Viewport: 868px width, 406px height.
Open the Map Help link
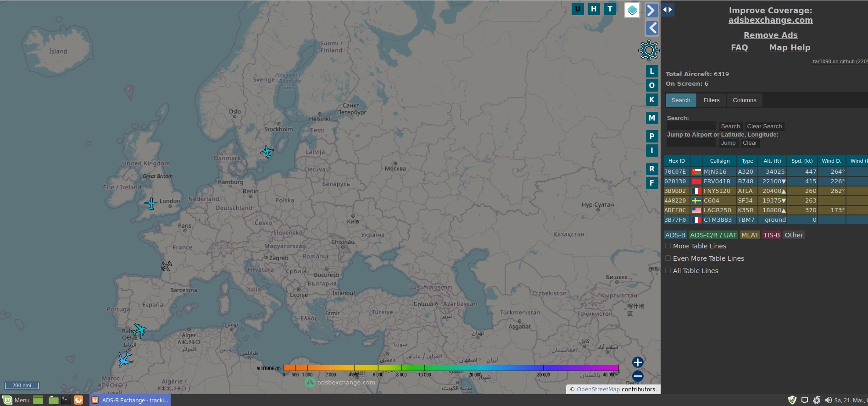click(789, 48)
